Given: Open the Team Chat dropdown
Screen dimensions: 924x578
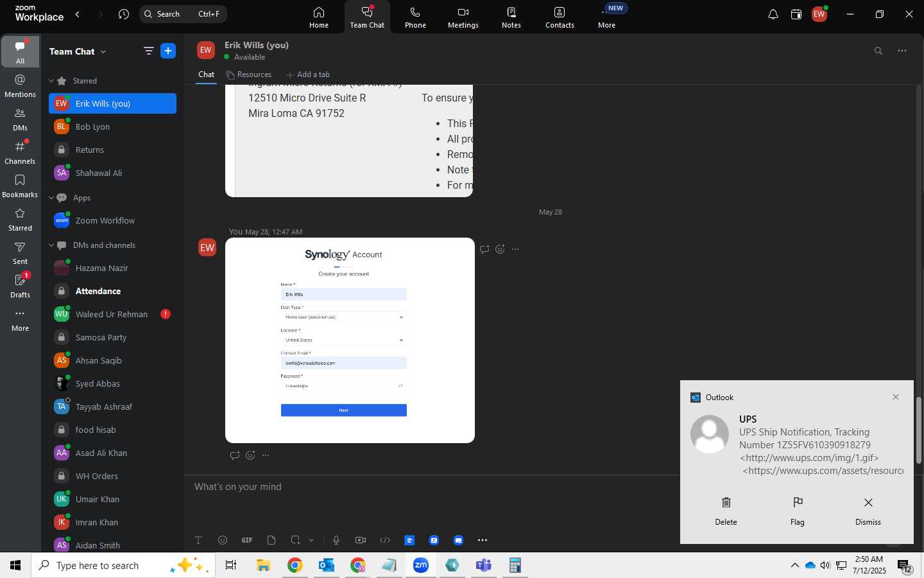Looking at the screenshot, I should point(78,51).
